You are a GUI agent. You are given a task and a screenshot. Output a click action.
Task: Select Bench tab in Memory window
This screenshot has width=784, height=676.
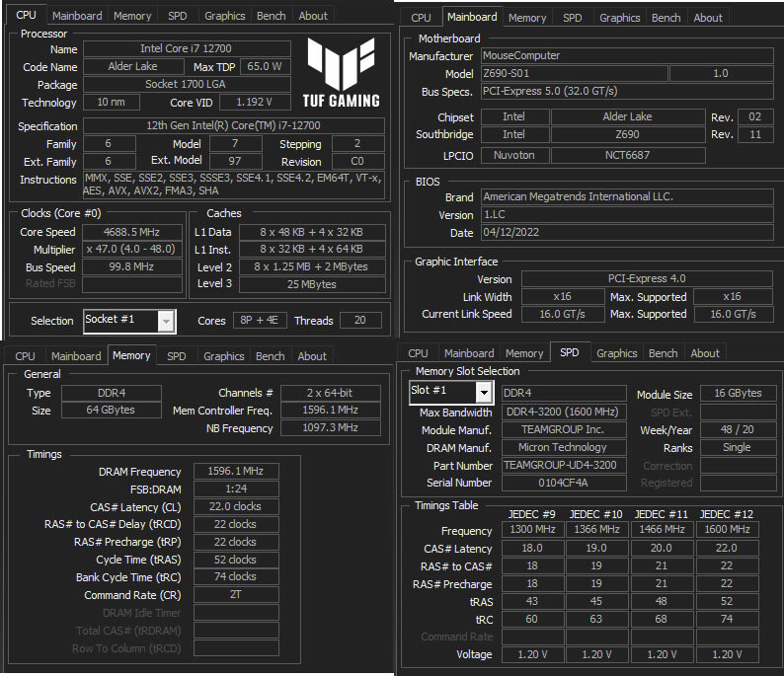point(270,356)
